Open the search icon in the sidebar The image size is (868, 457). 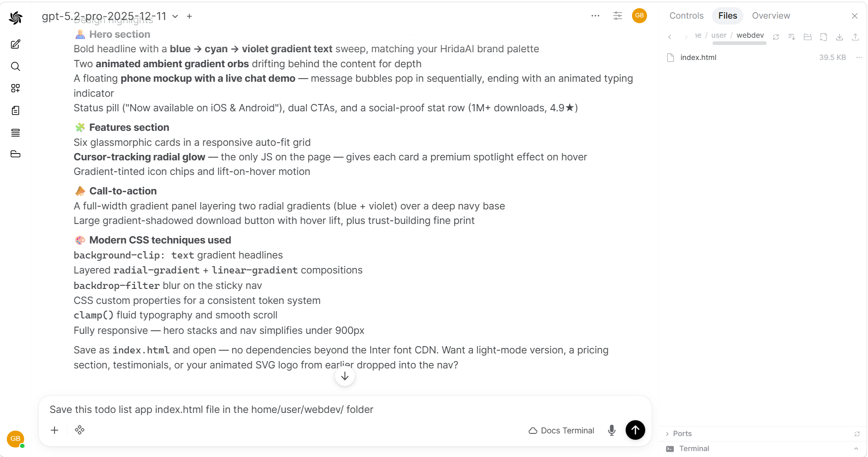click(x=15, y=66)
